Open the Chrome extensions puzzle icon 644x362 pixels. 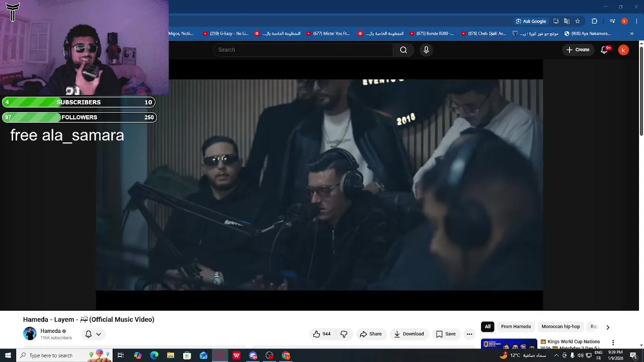coord(595,21)
